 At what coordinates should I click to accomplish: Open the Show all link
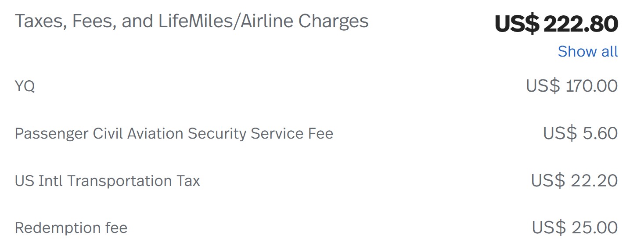(x=587, y=51)
